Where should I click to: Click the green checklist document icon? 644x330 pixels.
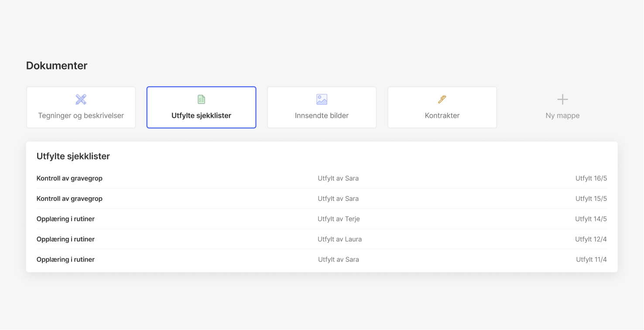(x=201, y=100)
